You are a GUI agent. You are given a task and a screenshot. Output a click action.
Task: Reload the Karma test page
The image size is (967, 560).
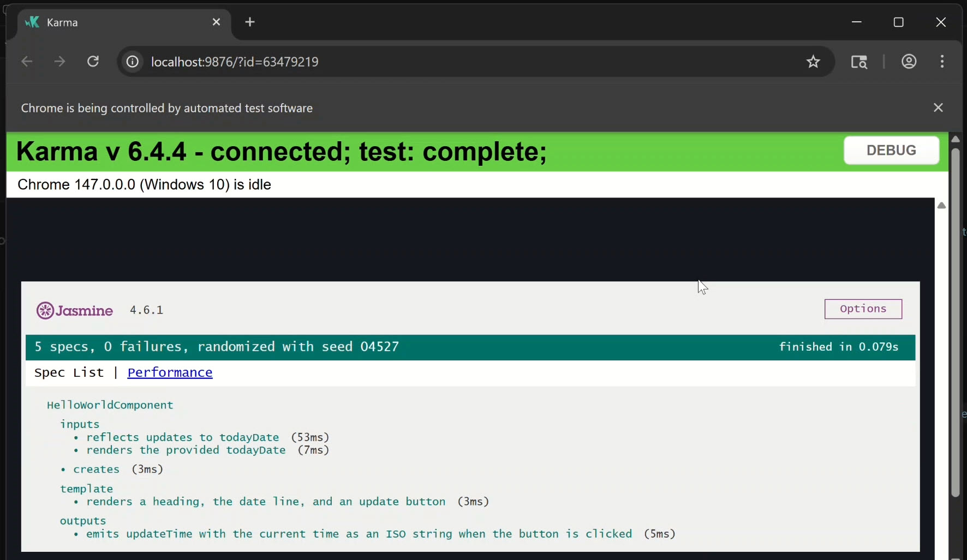(x=93, y=61)
